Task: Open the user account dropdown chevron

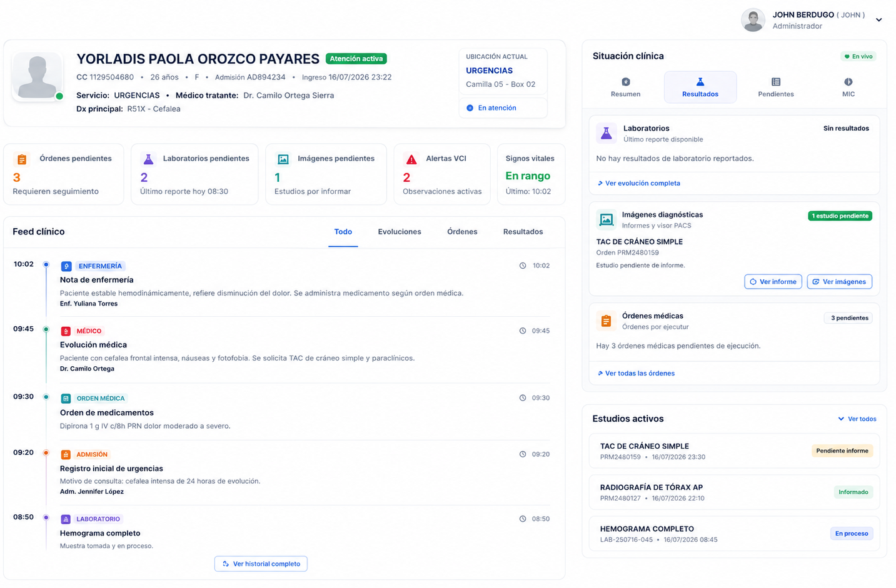Action: coord(878,20)
